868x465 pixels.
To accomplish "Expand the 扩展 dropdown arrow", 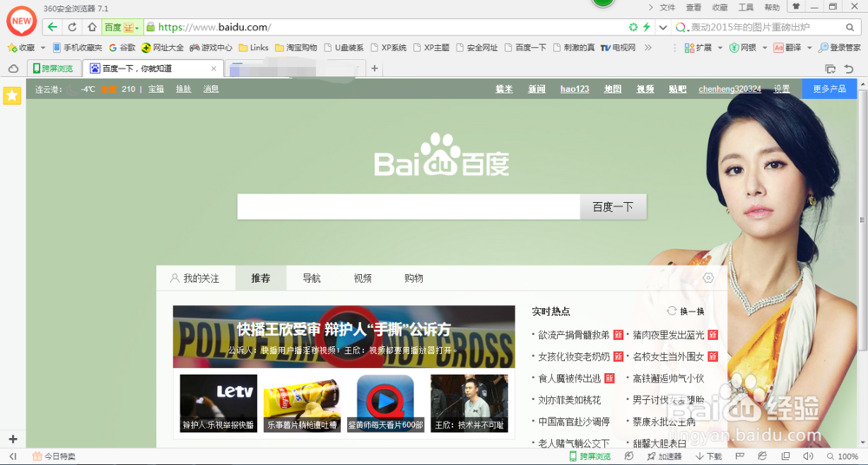I will [x=720, y=48].
